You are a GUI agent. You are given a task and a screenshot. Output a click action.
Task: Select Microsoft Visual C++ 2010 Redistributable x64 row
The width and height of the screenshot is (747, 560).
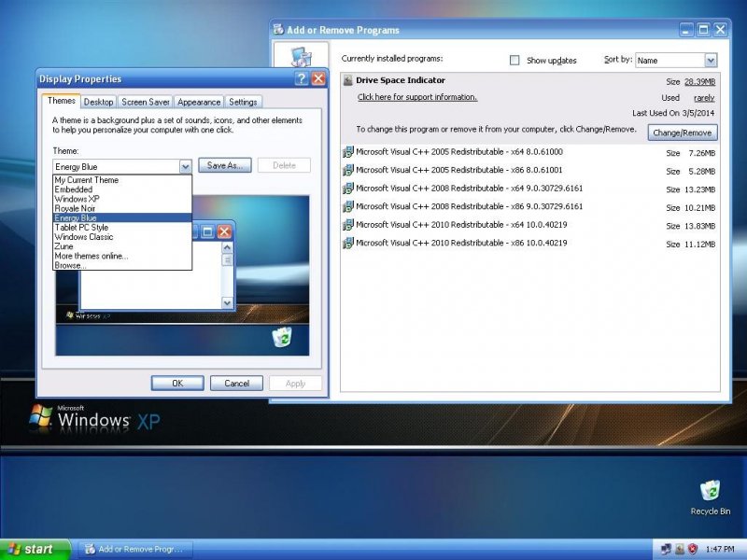tap(529, 225)
